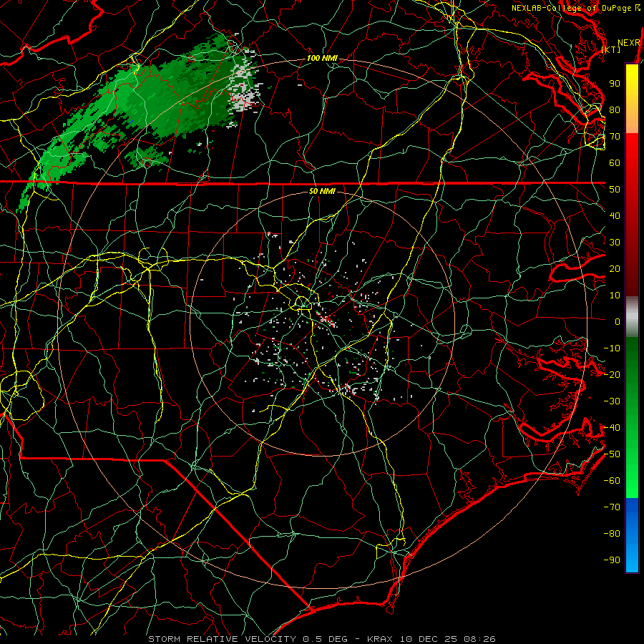Click "0.5 DEG" elevation angle in caption
This screenshot has width=644, height=644.
tap(326, 639)
